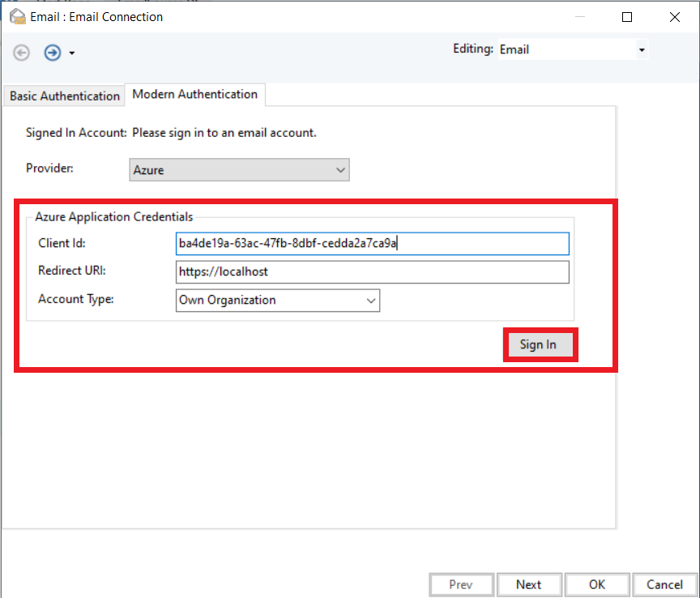
Task: Open the Editing dropdown showing Email
Action: [573, 49]
